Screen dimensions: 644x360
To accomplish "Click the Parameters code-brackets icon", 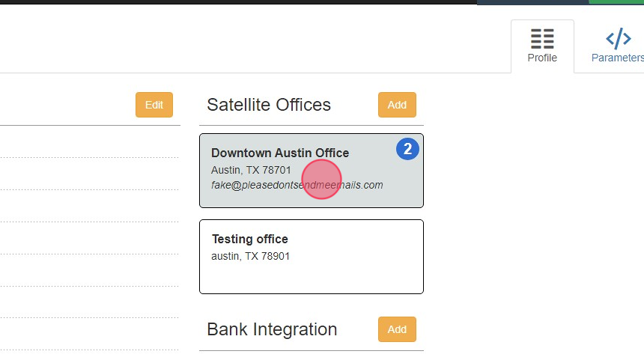I will 618,39.
